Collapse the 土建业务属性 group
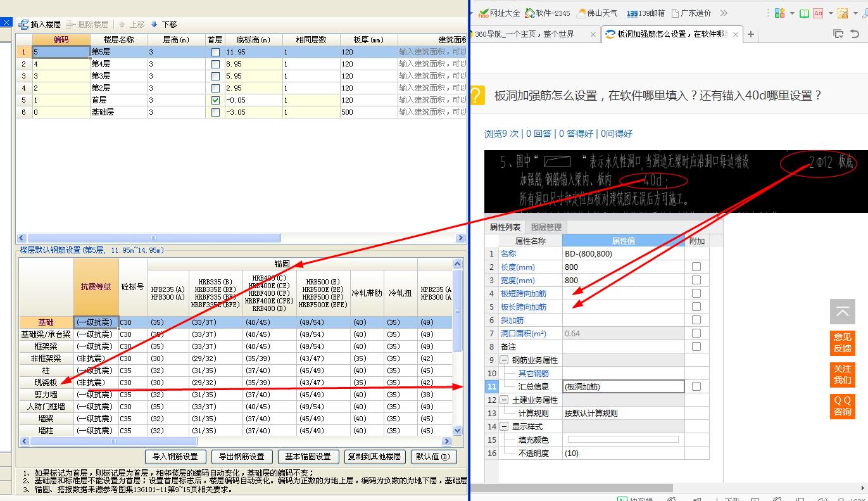868x501 pixels. coord(505,400)
